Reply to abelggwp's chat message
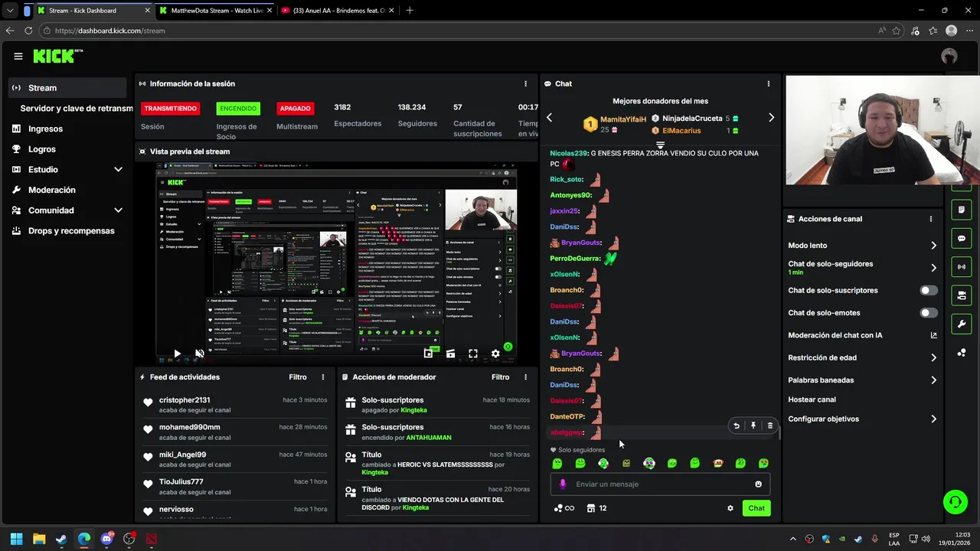980x551 pixels. pos(736,426)
